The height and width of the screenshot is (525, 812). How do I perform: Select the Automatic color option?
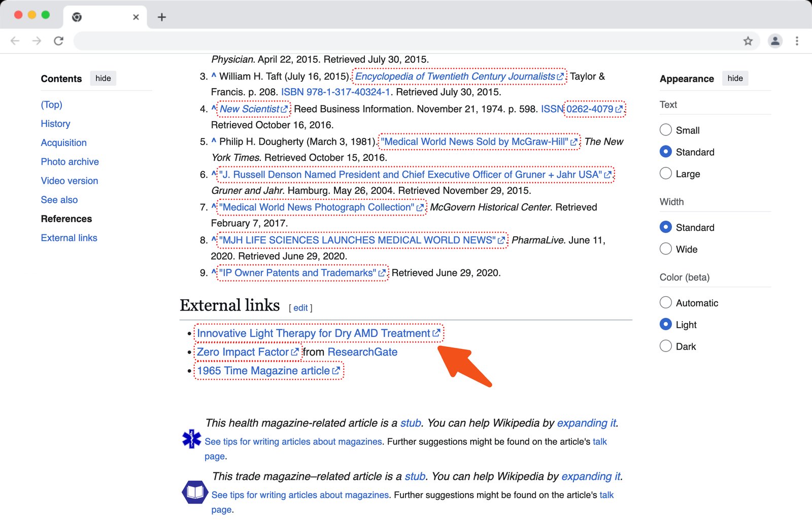point(665,303)
